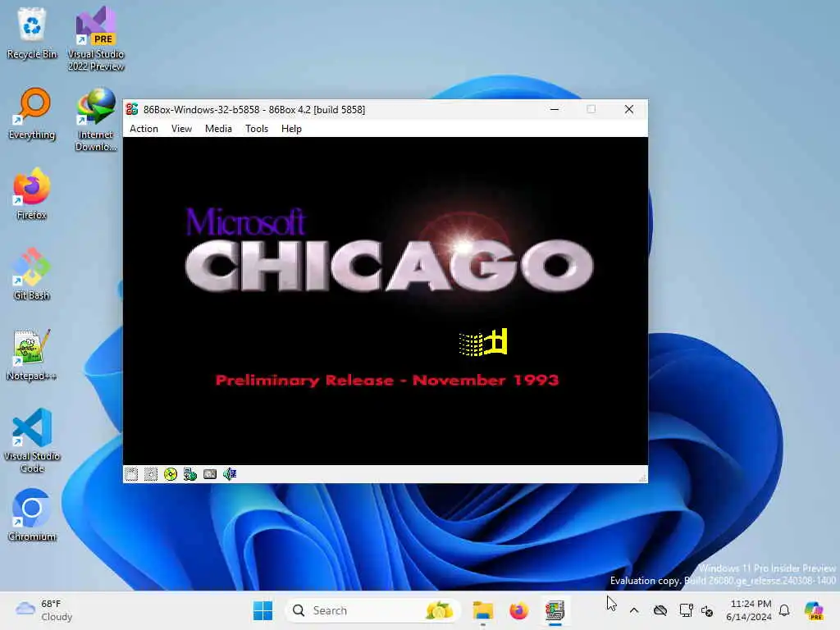Open the Tools menu in 86Box
Viewport: 840px width, 630px height.
[257, 129]
